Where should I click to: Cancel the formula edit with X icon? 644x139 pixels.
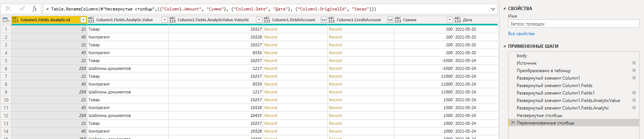8,9
